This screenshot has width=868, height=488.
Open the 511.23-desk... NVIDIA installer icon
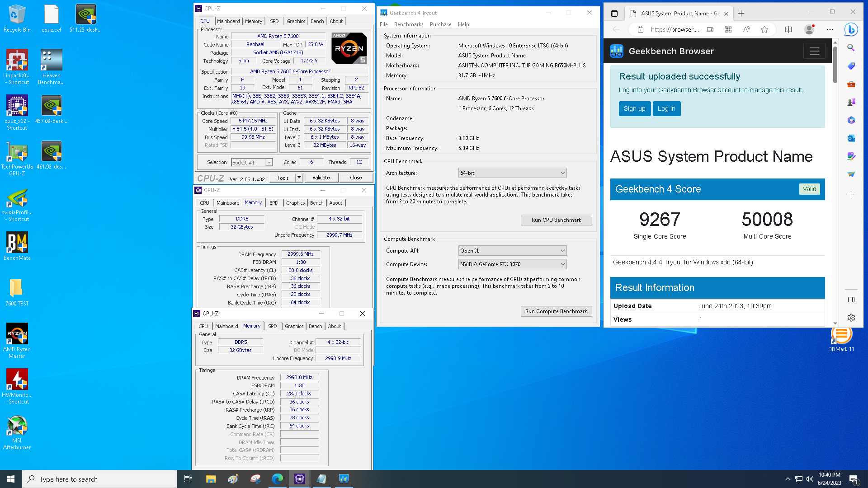(85, 18)
